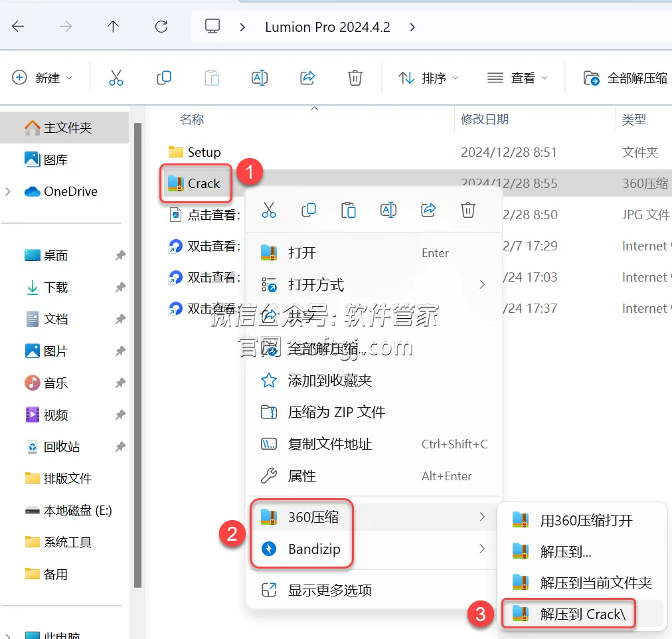Click Copy icon in the context menu
Image resolution: width=672 pixels, height=639 pixels.
coord(309,210)
